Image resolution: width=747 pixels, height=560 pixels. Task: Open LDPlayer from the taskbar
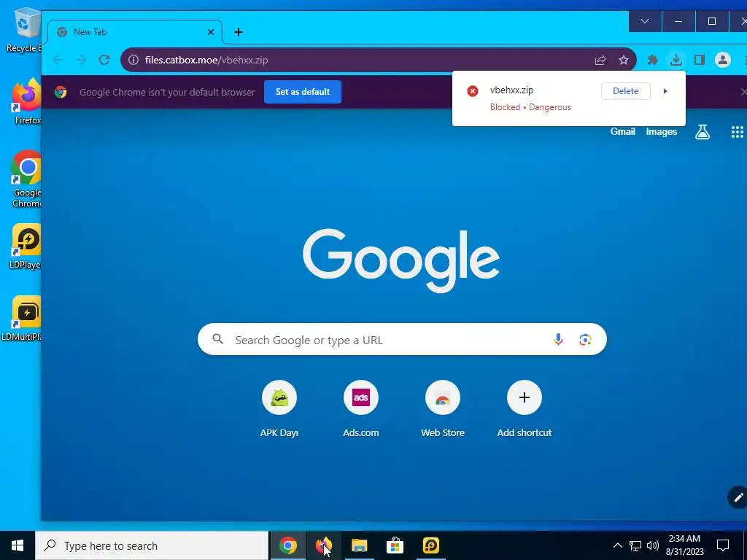point(430,545)
